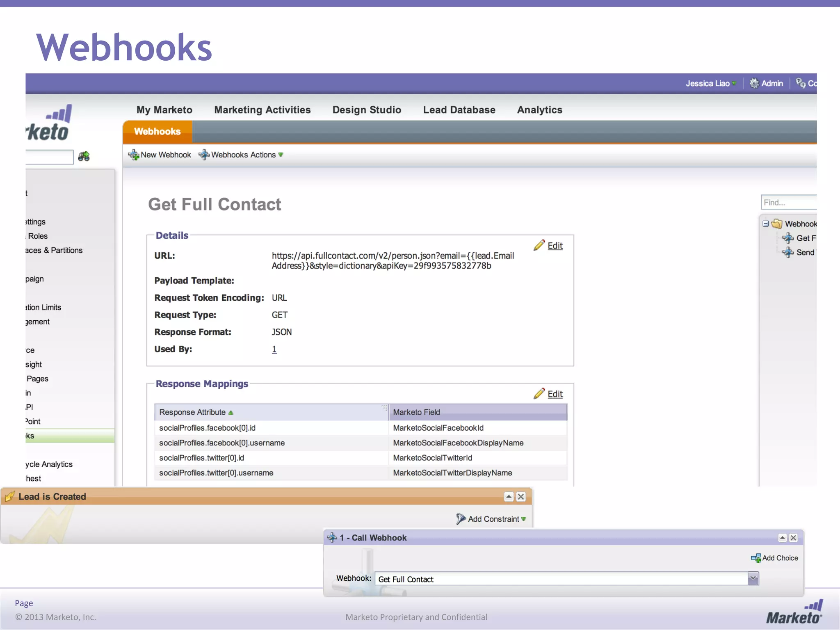Select the orange Webhooks tab

(x=157, y=132)
